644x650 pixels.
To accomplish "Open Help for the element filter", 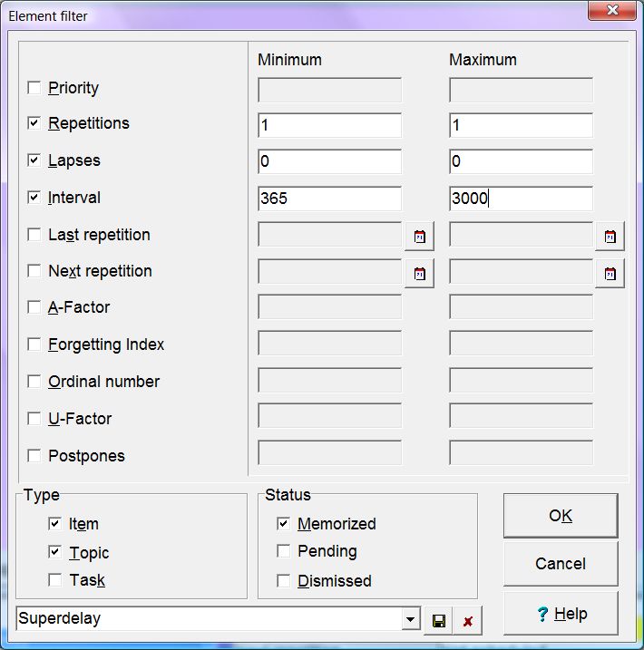I will pyautogui.click(x=560, y=614).
